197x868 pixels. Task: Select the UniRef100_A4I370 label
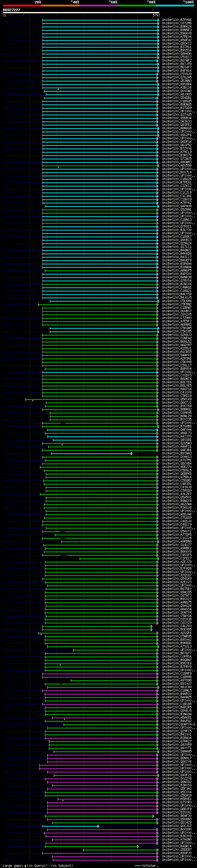pyautogui.click(x=177, y=436)
